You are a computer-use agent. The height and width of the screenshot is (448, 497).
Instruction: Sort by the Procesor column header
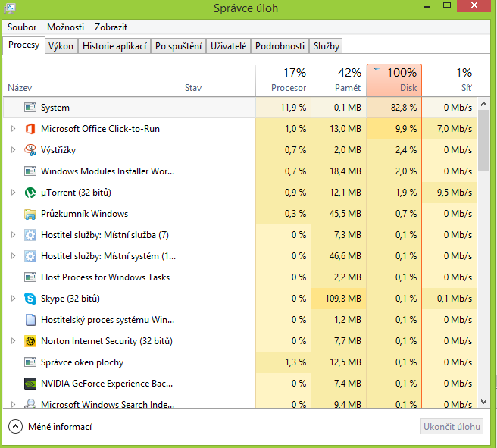[x=283, y=80]
